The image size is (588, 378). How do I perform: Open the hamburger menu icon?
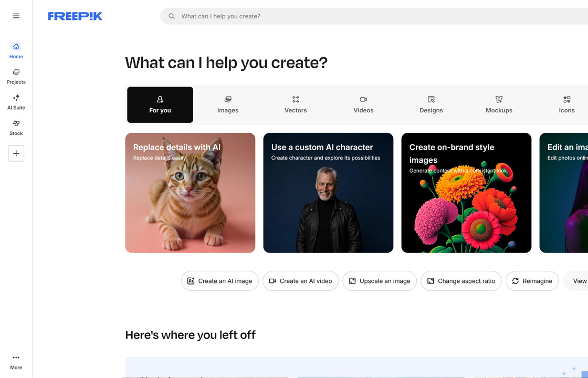(x=16, y=16)
